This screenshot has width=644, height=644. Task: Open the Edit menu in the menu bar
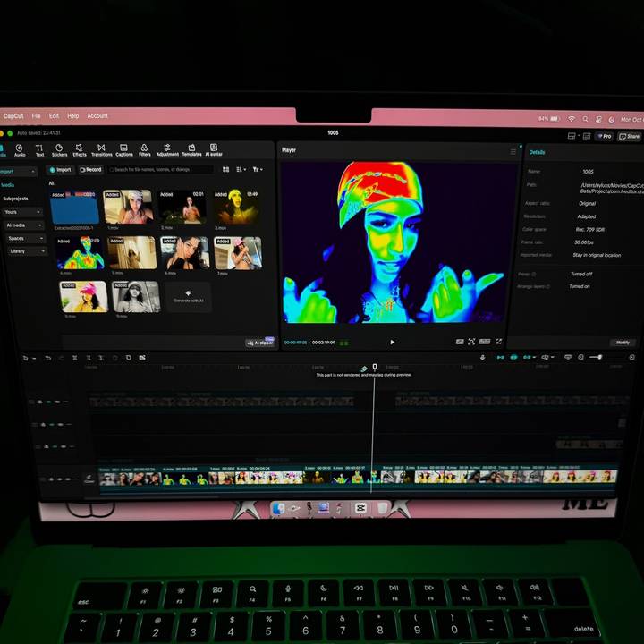(54, 116)
